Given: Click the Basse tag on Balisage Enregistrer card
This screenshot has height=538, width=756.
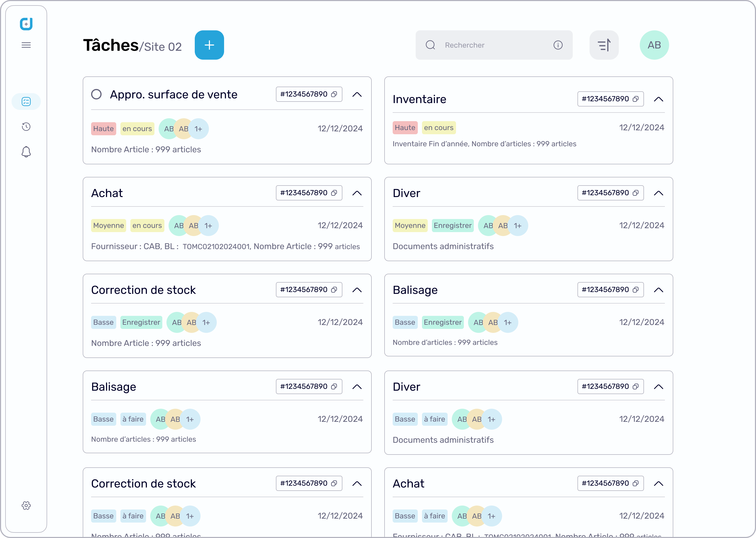Looking at the screenshot, I should (x=405, y=322).
